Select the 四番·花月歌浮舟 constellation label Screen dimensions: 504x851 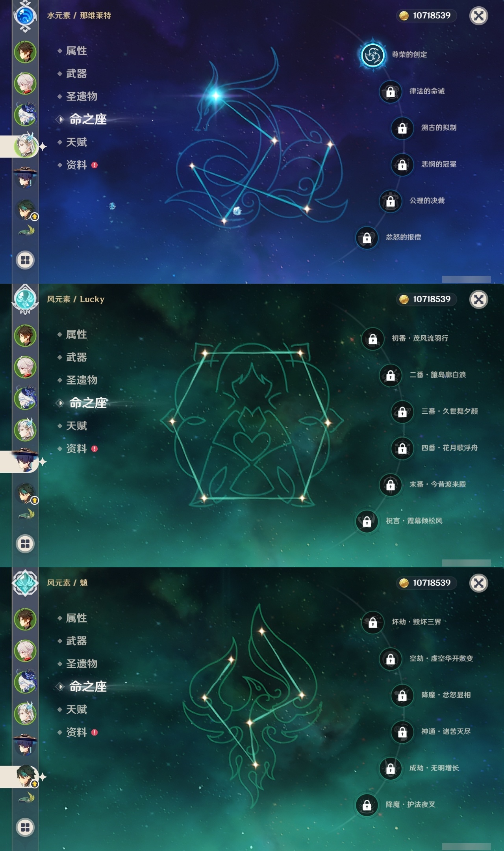click(449, 448)
